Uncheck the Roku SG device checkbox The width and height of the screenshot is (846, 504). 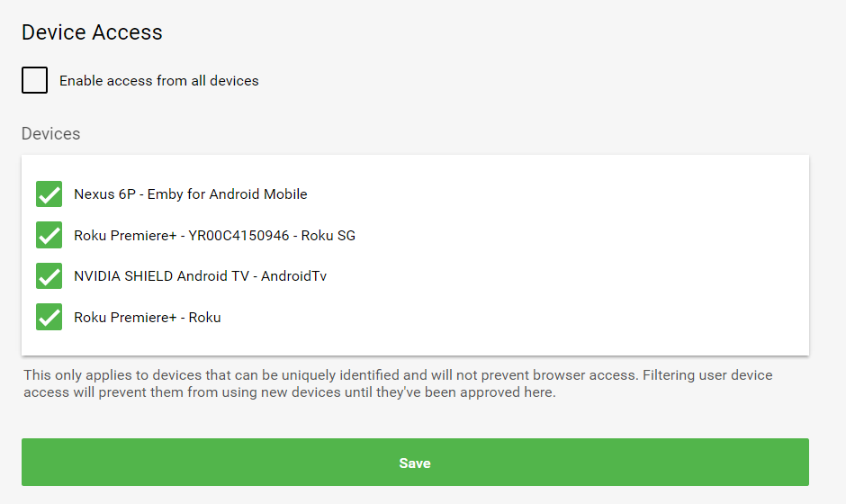click(x=49, y=235)
